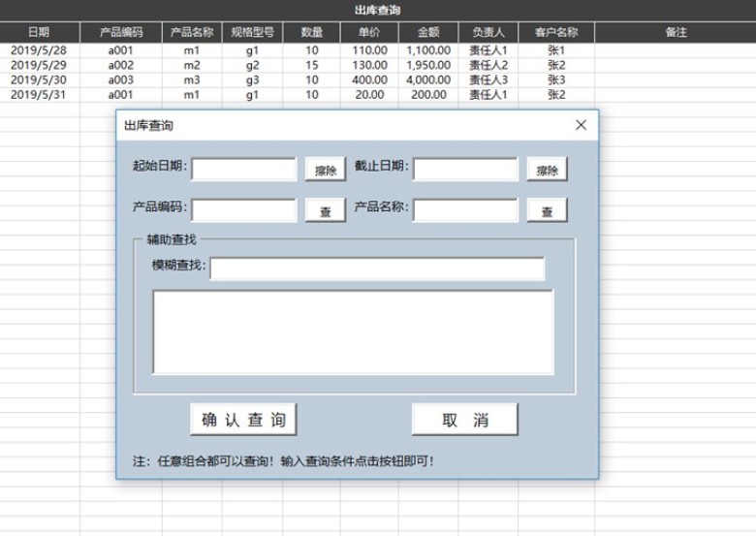This screenshot has height=536, width=756.
Task: Select product name cell m3
Action: tap(192, 80)
